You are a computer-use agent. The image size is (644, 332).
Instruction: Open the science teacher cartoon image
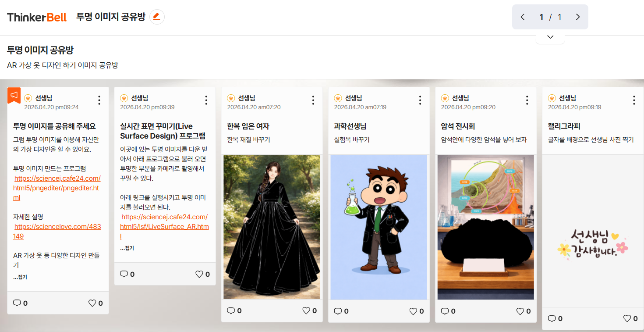[x=379, y=227]
